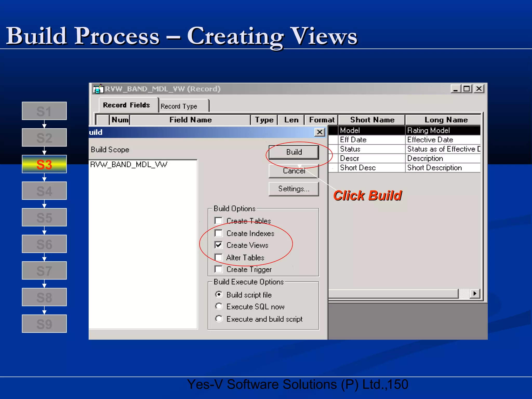
Task: Jump to step S9 in the sidebar
Action: coord(44,324)
